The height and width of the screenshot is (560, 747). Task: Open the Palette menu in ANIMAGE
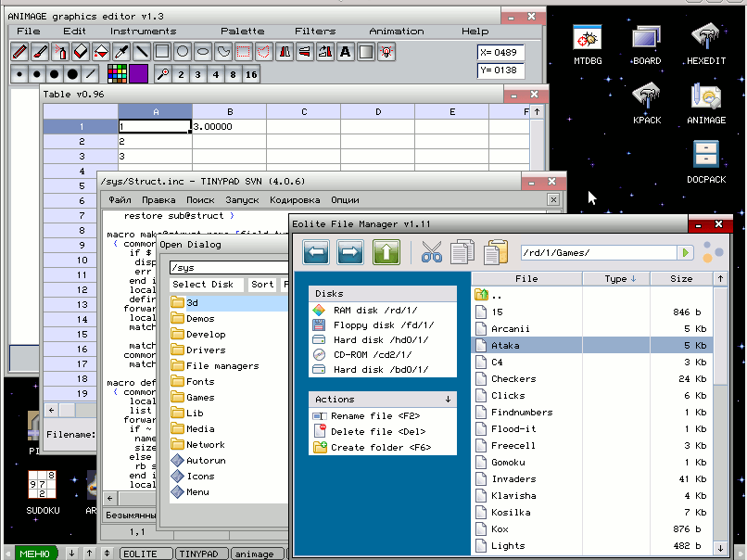click(242, 31)
